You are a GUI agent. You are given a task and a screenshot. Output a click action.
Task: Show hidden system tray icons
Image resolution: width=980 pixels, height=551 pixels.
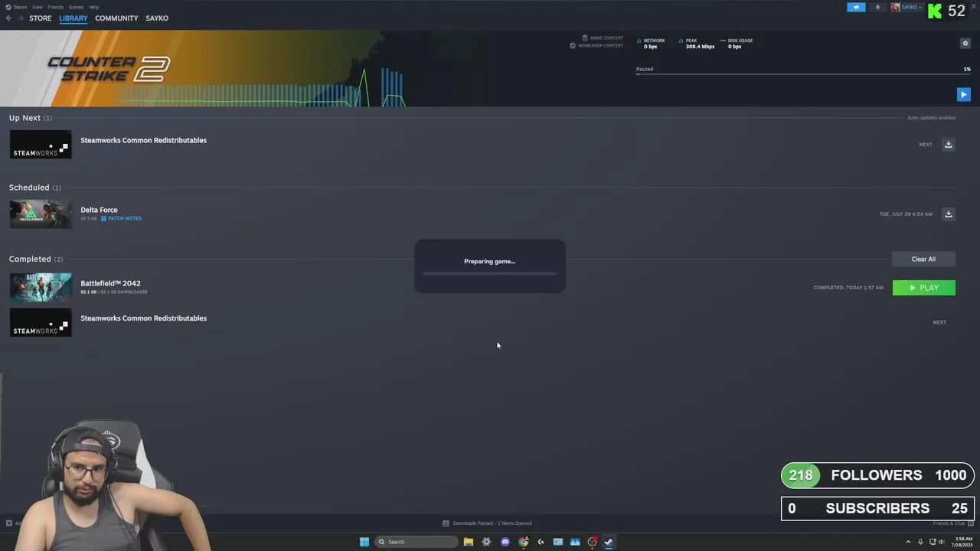(x=908, y=542)
